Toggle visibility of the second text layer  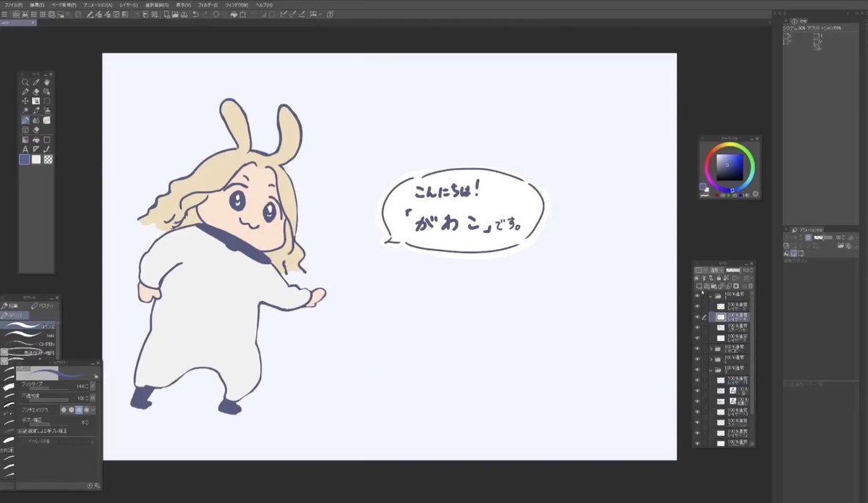[697, 401]
